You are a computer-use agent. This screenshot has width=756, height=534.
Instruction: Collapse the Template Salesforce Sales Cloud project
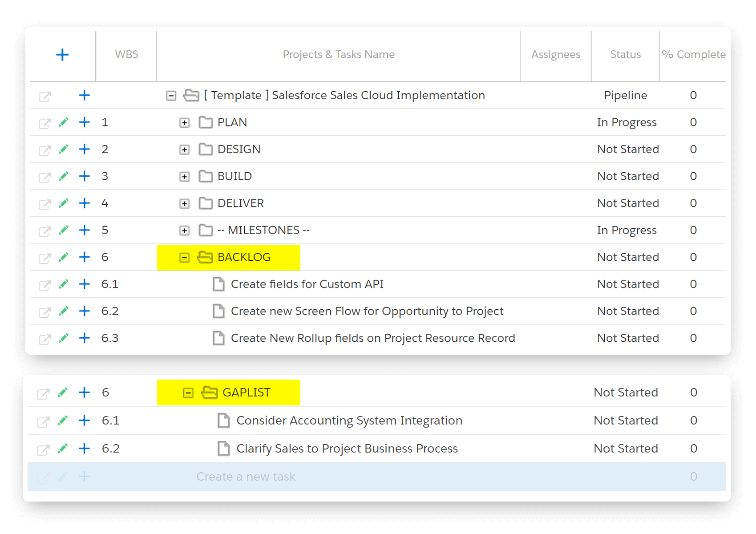[x=171, y=96]
